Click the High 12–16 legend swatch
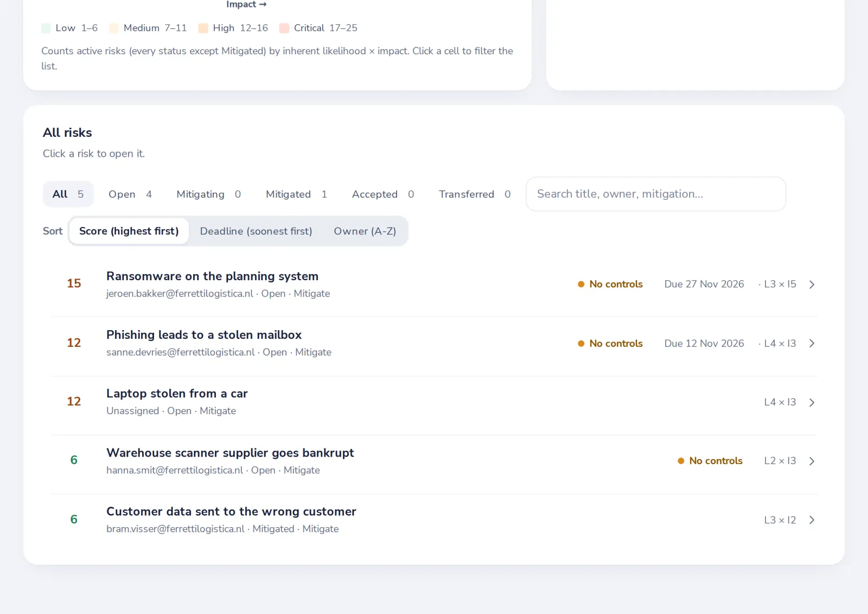The image size is (868, 614). [x=203, y=28]
